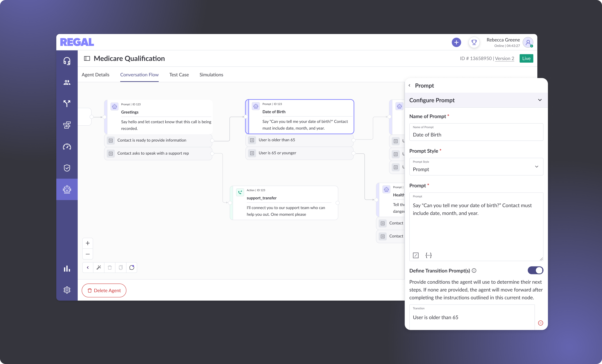The width and height of the screenshot is (602, 364).
Task: Click list icon on canvas 'User is older than 65' row
Action: (252, 140)
